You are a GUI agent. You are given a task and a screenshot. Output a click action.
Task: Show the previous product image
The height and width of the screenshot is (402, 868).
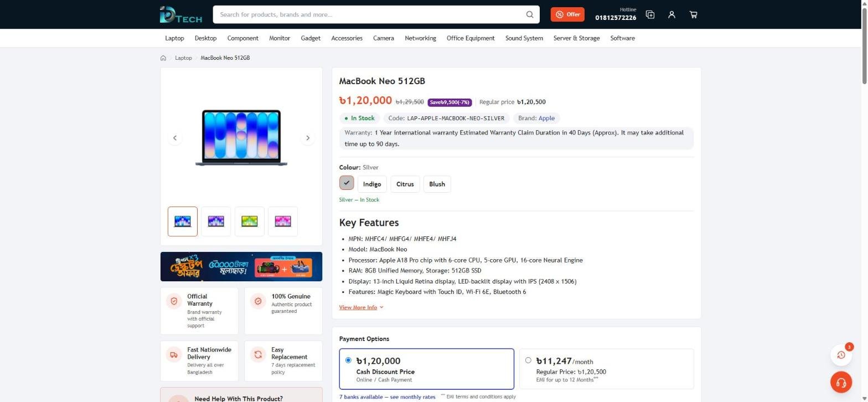click(175, 138)
